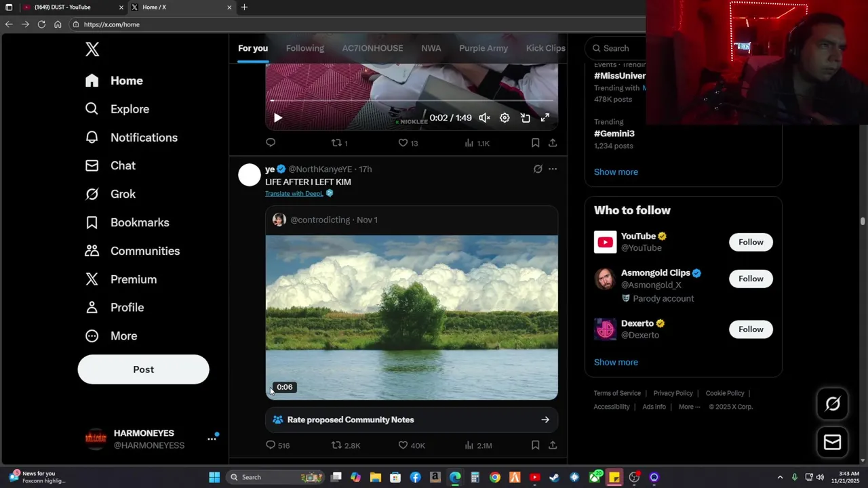Image resolution: width=868 pixels, height=488 pixels.
Task: Switch to the NWA tab
Action: (431, 48)
